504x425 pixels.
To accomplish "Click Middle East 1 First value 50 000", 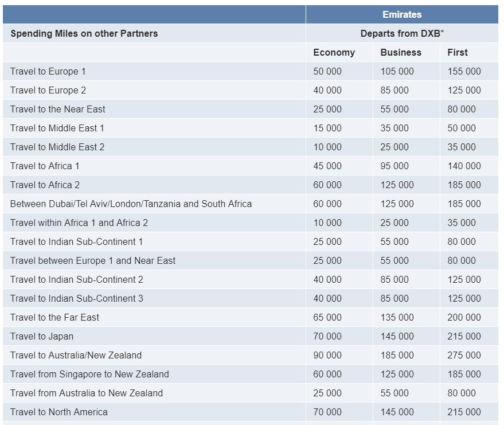I will click(462, 128).
